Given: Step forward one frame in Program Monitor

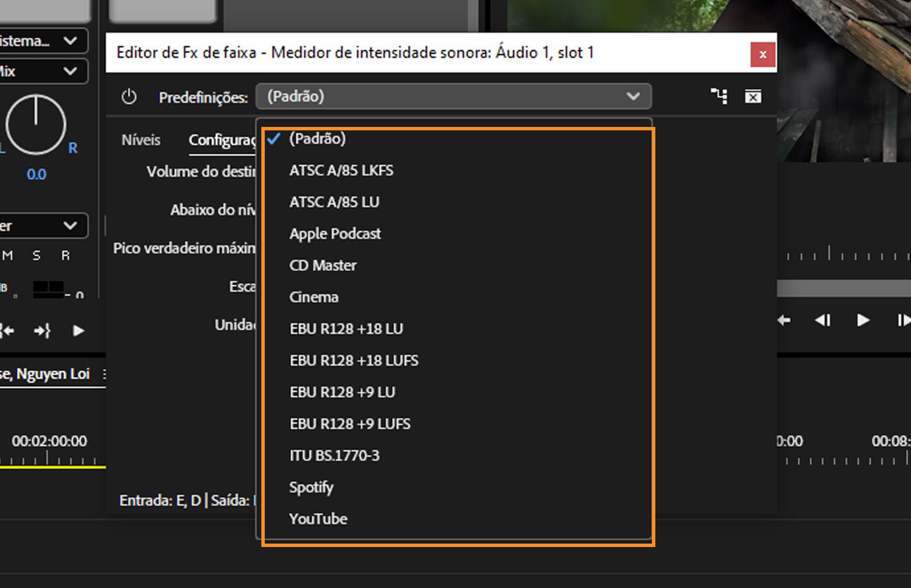Looking at the screenshot, I should [x=904, y=320].
